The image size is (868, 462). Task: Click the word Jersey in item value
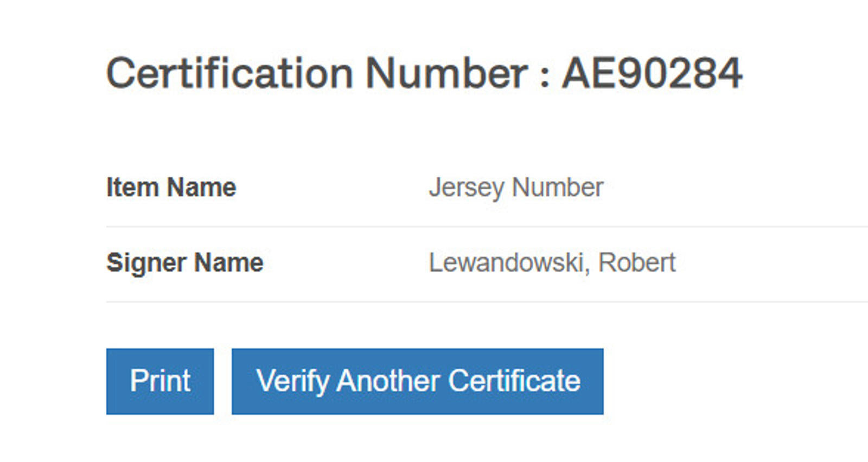[x=467, y=188]
